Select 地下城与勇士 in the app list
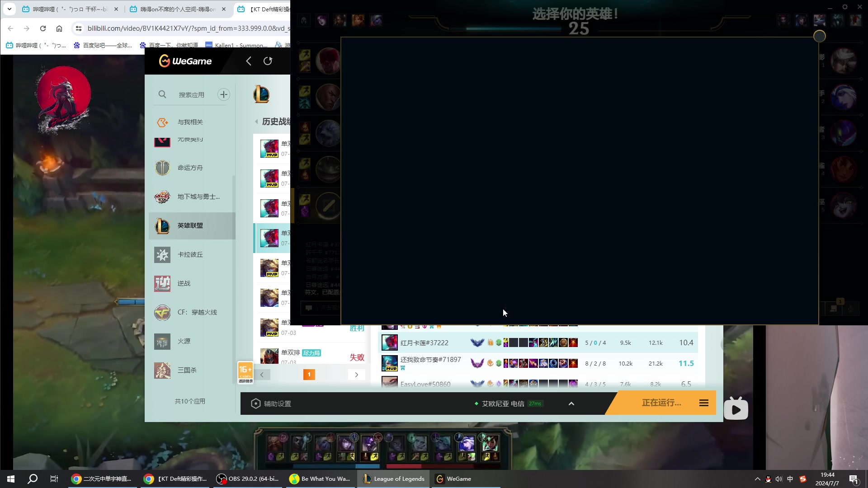Screen dimensions: 868x488 [x=192, y=197]
